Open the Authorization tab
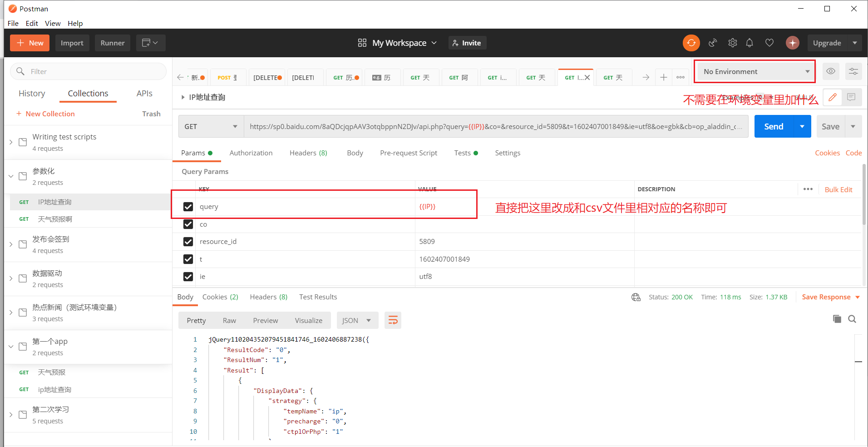 pos(251,153)
